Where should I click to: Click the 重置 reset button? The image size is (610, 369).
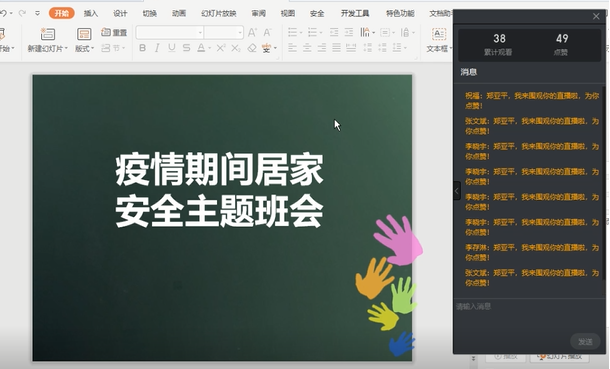point(114,32)
